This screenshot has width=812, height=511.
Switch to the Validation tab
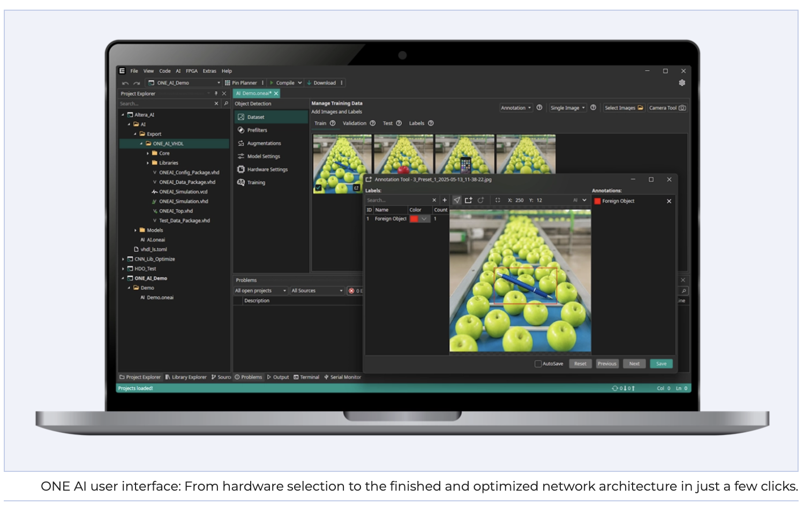(354, 123)
